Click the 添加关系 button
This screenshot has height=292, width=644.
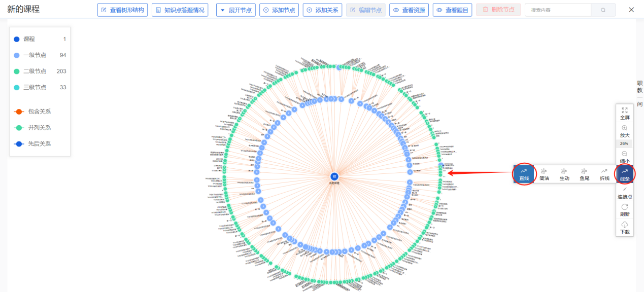coord(322,10)
